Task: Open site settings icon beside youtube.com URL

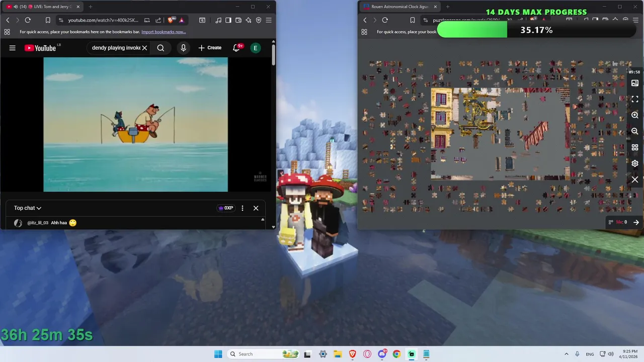Action: coord(61,20)
